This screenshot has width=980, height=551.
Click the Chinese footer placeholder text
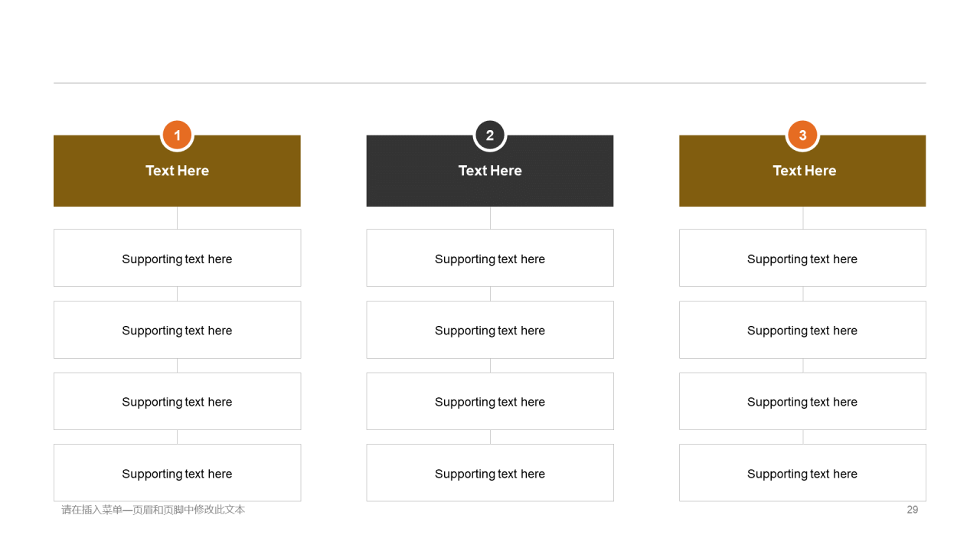point(153,510)
